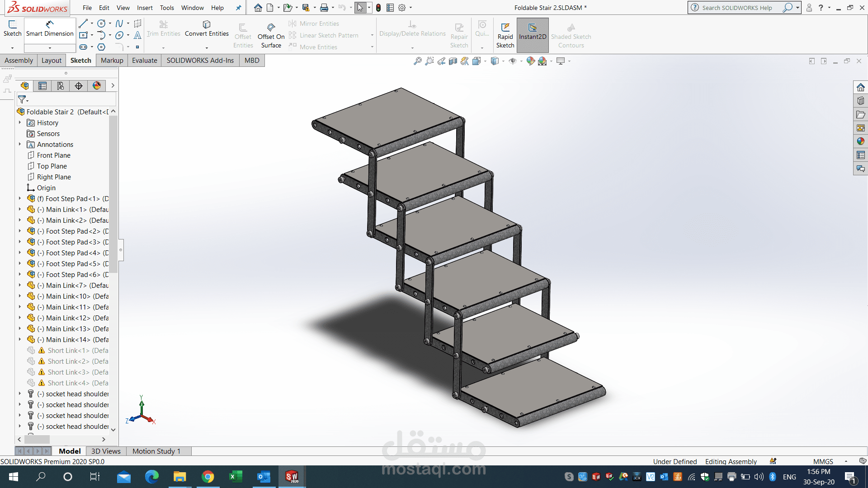Expand the Foot Step Pad<1> tree node
Image resolution: width=868 pixels, height=488 pixels.
[20, 198]
